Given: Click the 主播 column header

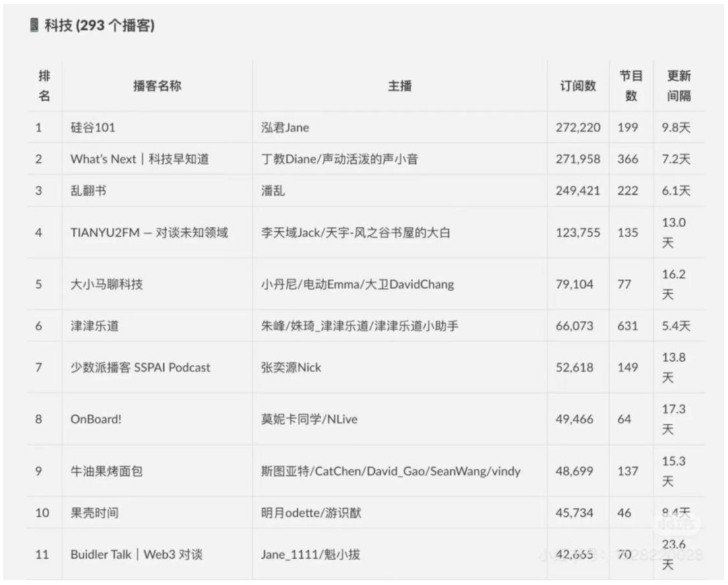Looking at the screenshot, I should [400, 86].
